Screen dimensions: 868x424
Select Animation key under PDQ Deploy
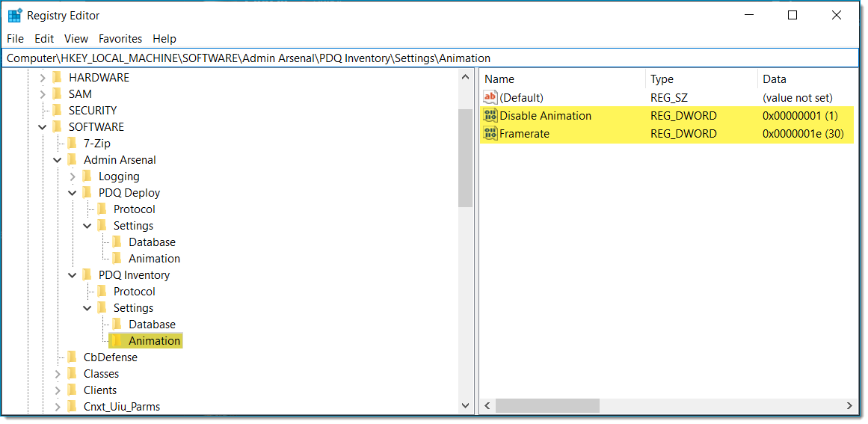point(155,259)
